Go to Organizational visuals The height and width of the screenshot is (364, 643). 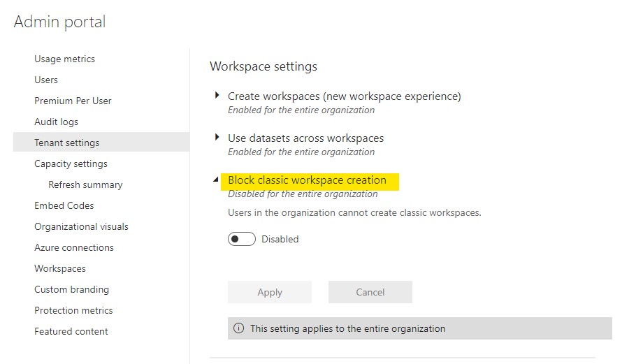[81, 226]
